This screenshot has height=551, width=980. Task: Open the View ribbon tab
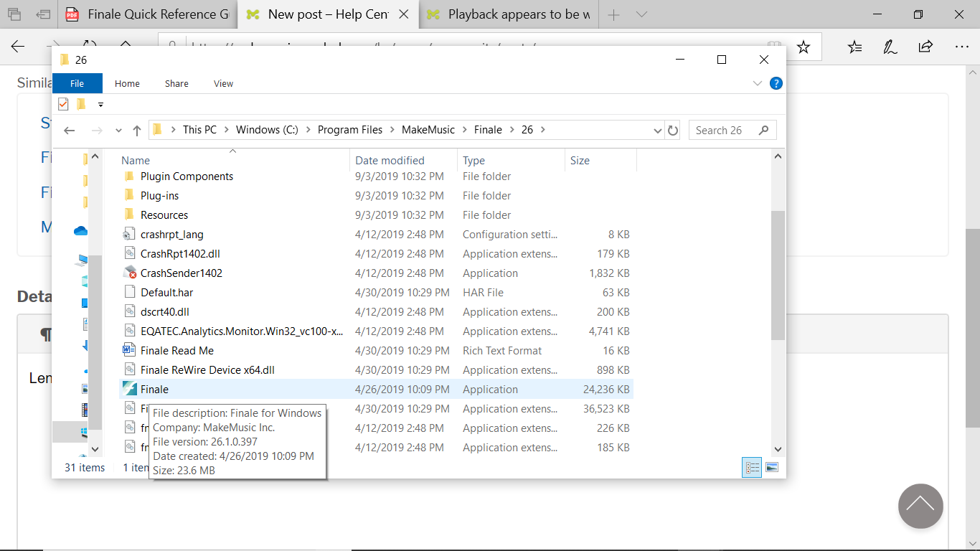(223, 84)
